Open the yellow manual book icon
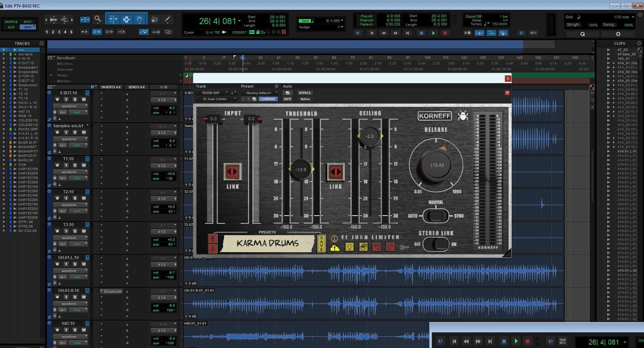The image size is (644, 348). [x=363, y=247]
